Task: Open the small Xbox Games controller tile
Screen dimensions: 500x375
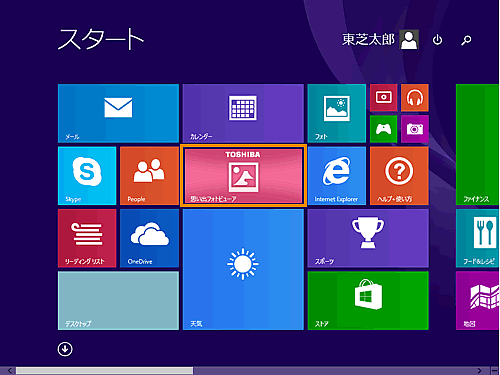Action: 384,129
